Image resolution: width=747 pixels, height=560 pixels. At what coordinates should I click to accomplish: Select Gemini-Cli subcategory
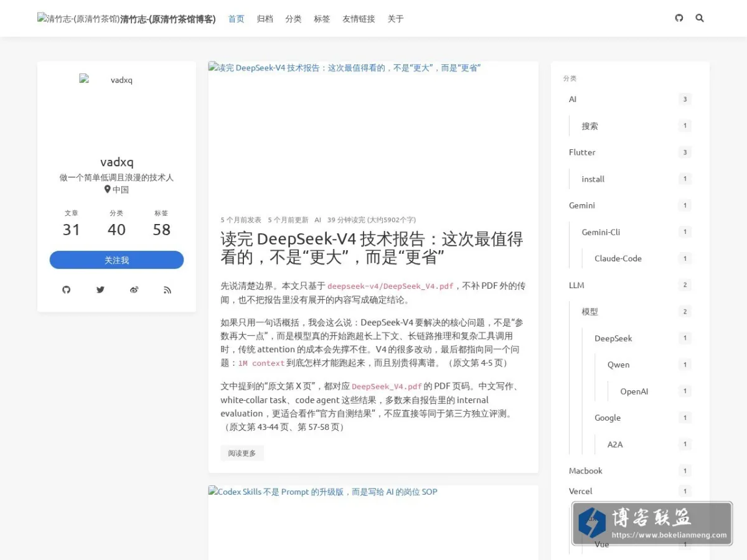click(x=637, y=232)
